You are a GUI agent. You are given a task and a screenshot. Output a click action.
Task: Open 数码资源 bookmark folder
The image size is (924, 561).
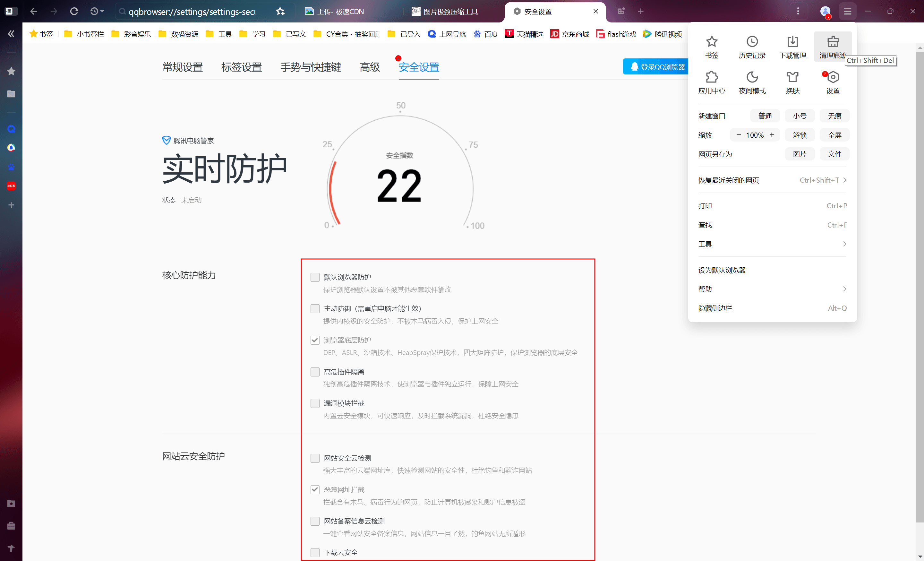click(x=178, y=34)
